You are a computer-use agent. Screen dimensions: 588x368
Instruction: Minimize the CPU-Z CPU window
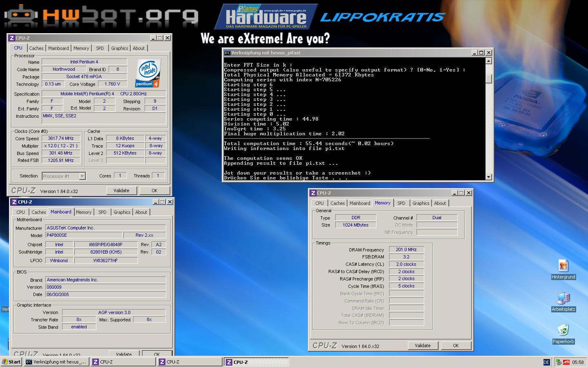pos(153,38)
